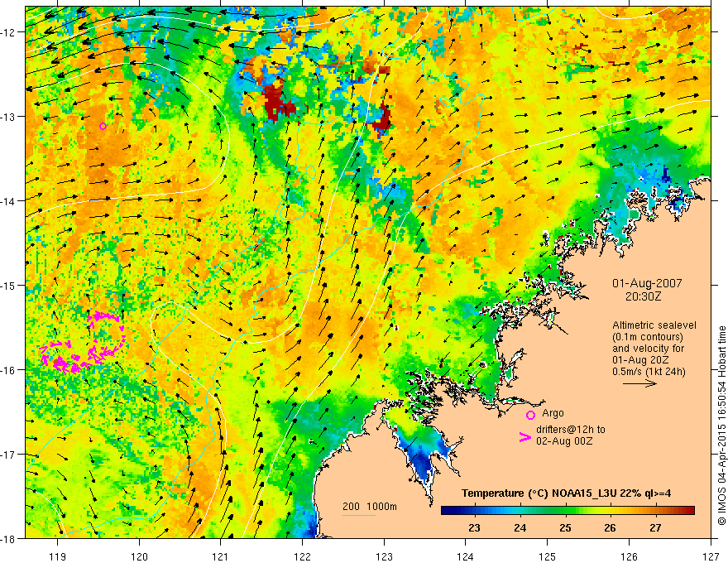Click the color bar value '26'

610,528
